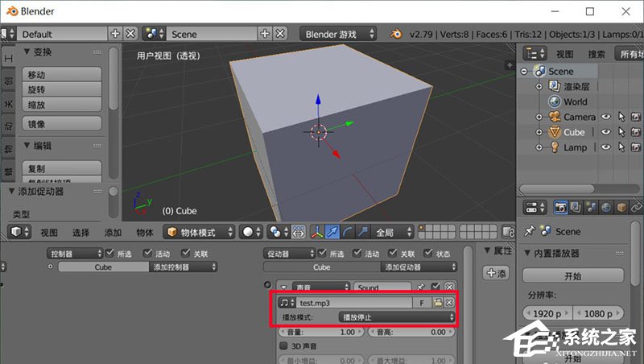Enable the 3D 声音 checkbox
The height and width of the screenshot is (364, 644).
coord(283,345)
